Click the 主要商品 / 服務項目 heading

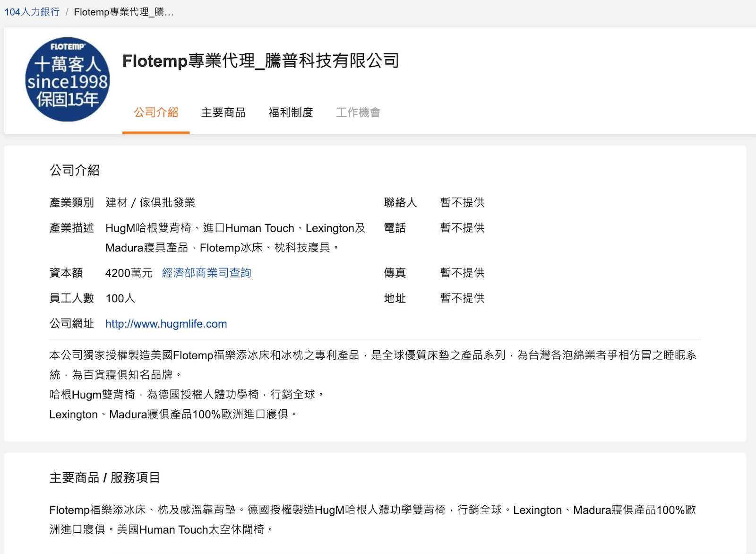(x=104, y=478)
